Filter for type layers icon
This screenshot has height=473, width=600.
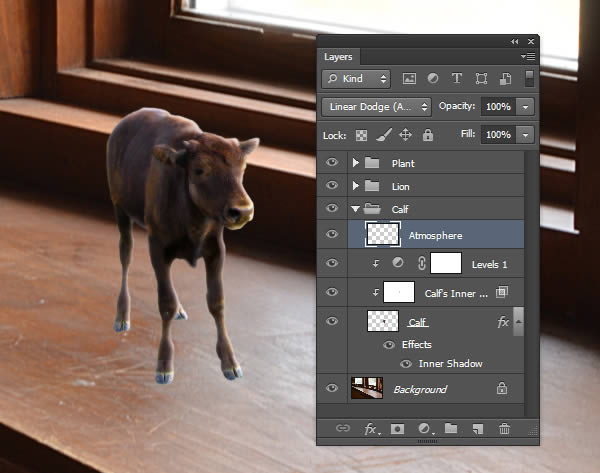(457, 78)
